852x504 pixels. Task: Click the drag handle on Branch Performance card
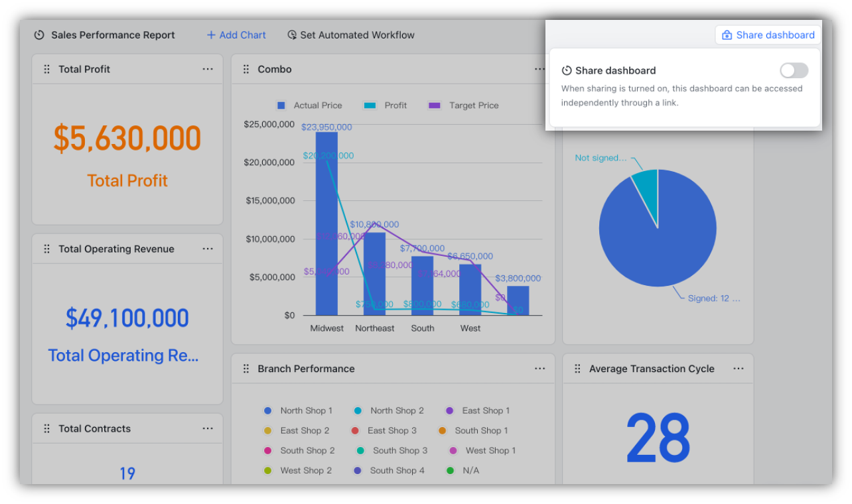(246, 368)
